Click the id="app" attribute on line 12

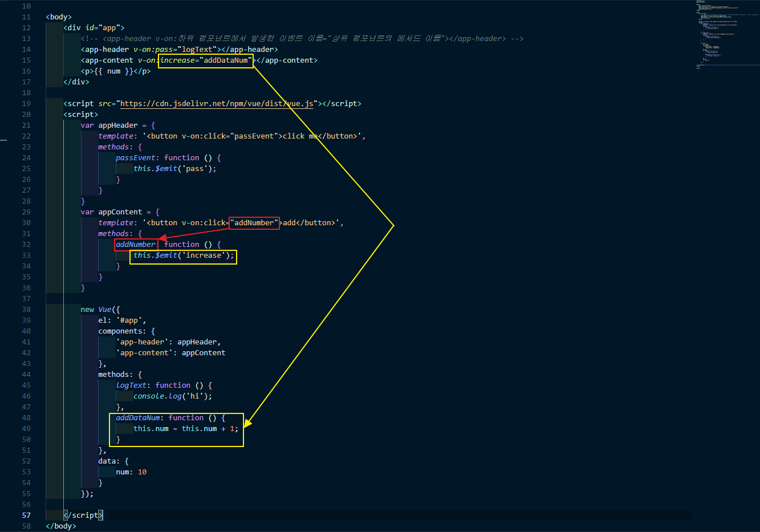coord(103,28)
